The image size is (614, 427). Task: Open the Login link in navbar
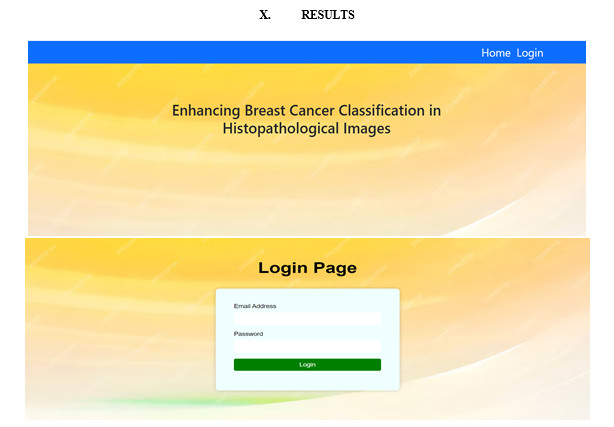tap(530, 53)
